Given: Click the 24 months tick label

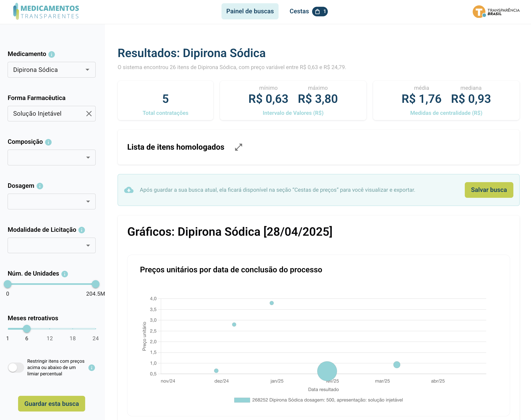Looking at the screenshot, I should (95, 338).
